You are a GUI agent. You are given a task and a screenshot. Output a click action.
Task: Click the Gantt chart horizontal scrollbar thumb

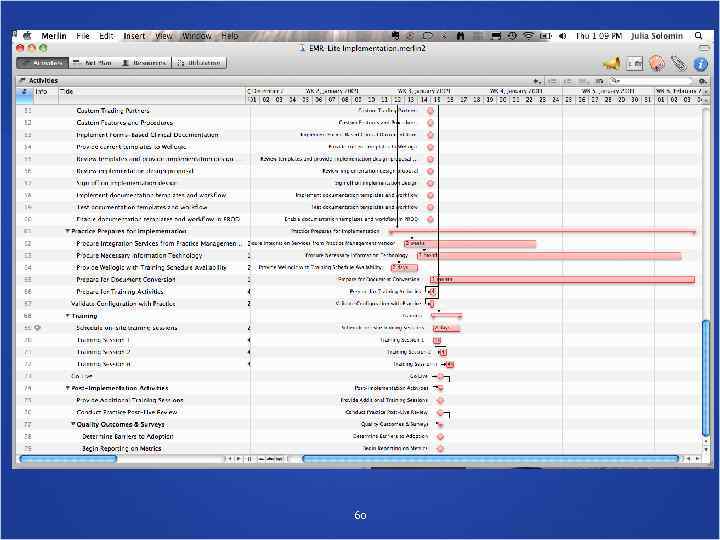click(490, 459)
